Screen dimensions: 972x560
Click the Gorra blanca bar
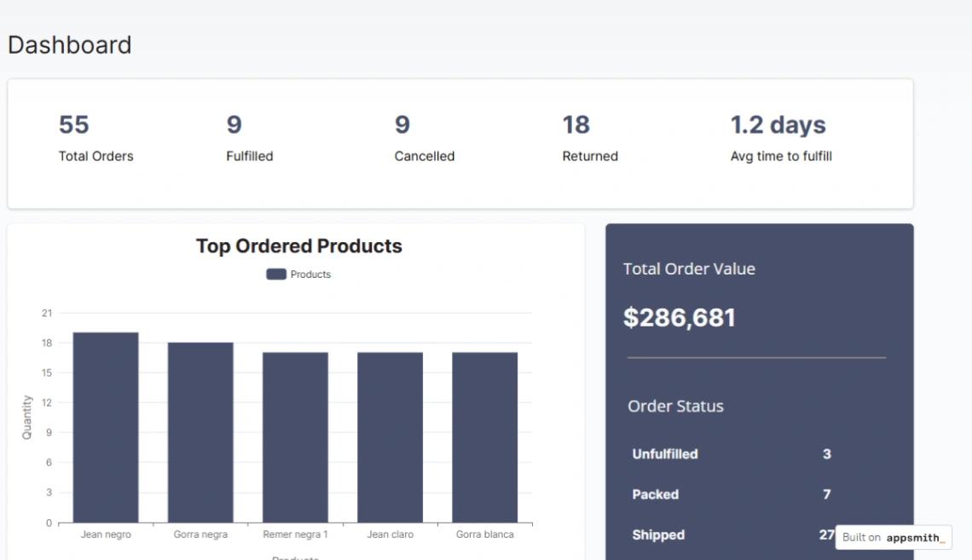485,437
